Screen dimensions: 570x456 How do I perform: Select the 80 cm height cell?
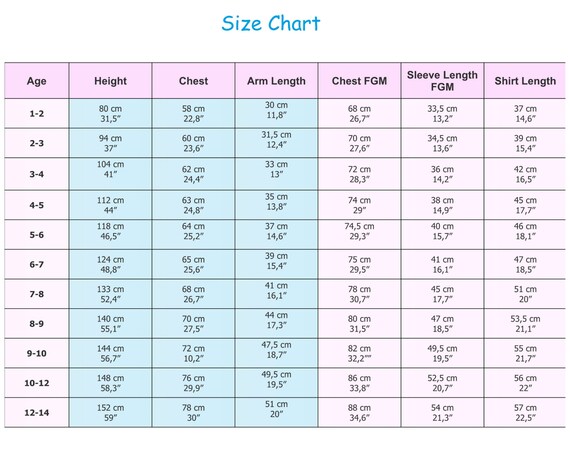(x=111, y=113)
